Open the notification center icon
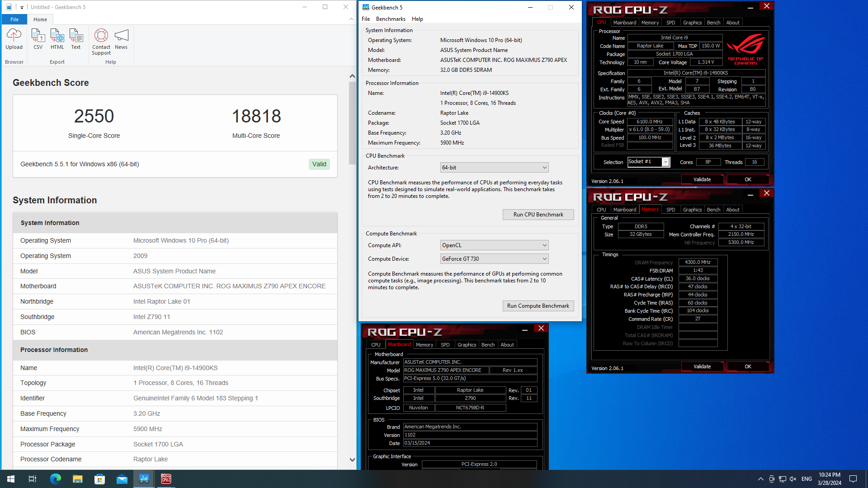868x488 pixels. pos(853,479)
